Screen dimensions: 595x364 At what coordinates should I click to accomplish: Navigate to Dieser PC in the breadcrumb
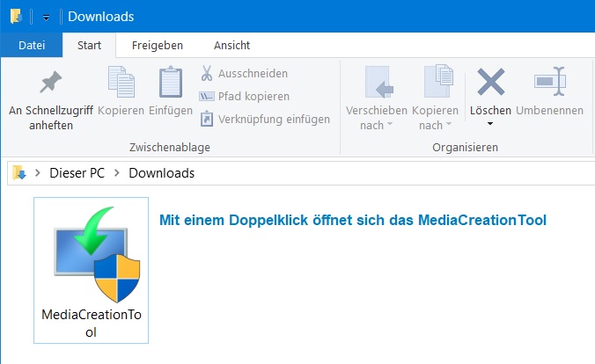click(77, 173)
